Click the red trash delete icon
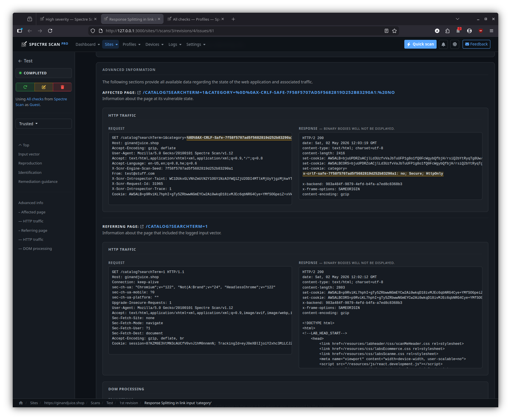The width and height of the screenshot is (511, 420). point(63,87)
